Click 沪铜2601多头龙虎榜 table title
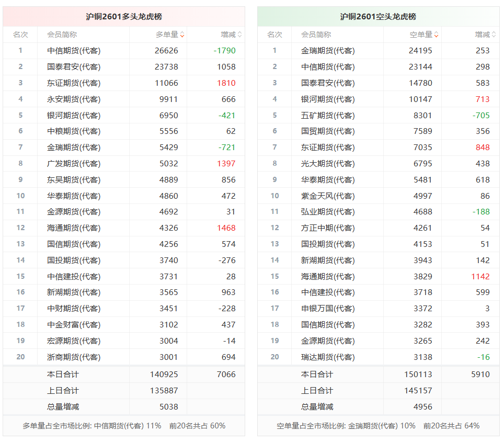Image resolution: width=504 pixels, height=442 pixels. click(x=124, y=17)
